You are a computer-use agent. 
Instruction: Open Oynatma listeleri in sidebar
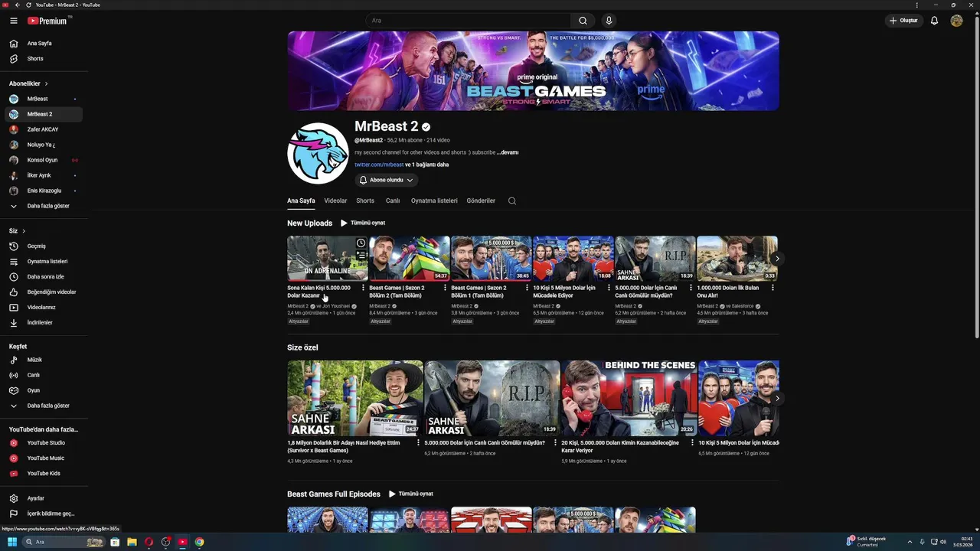point(44,262)
